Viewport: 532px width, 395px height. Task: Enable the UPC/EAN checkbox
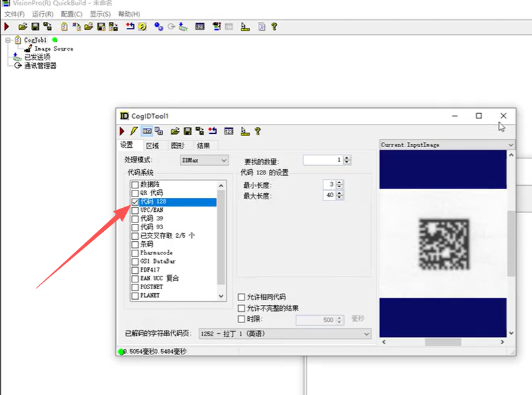coord(135,210)
